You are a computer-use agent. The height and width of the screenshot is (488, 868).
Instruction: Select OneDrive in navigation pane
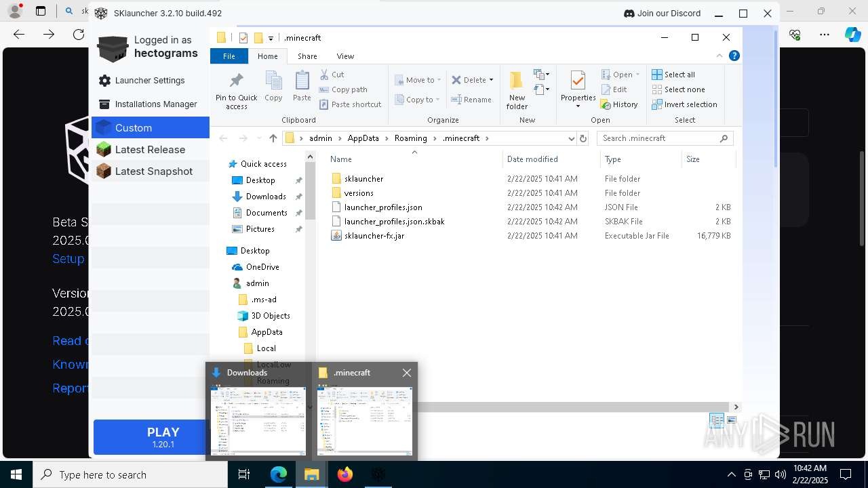tap(262, 267)
